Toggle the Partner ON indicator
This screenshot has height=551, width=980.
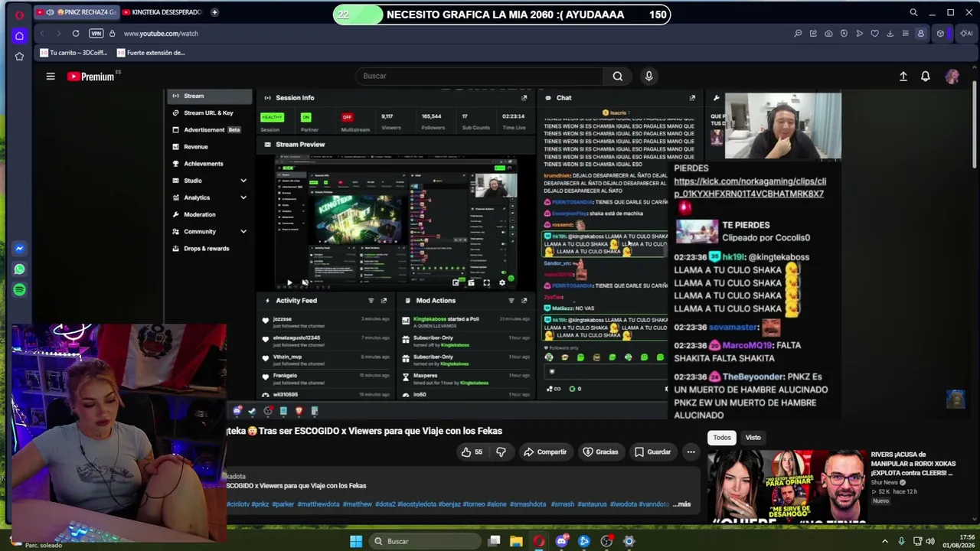tap(305, 117)
